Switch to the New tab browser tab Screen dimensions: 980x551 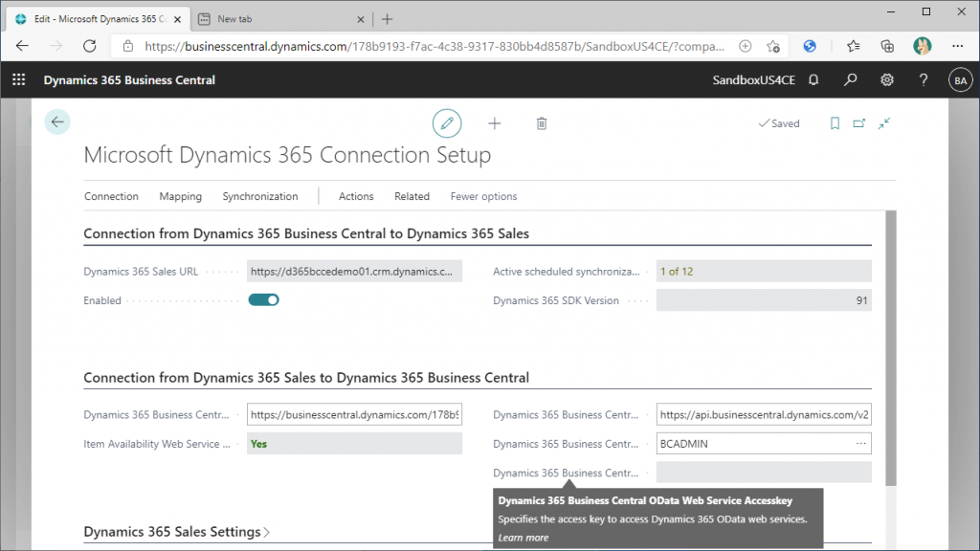point(281,19)
